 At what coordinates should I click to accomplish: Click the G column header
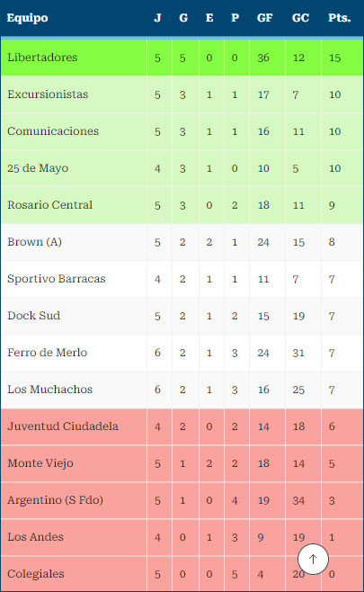(x=183, y=18)
